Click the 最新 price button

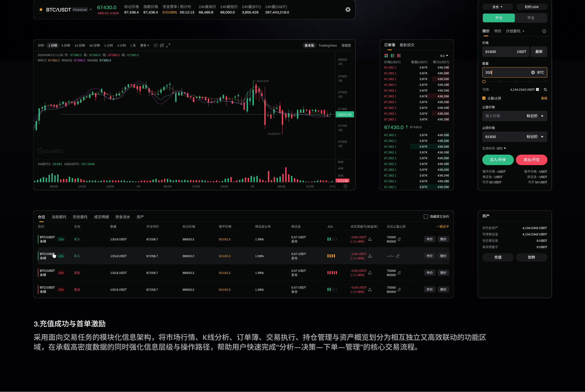539,52
